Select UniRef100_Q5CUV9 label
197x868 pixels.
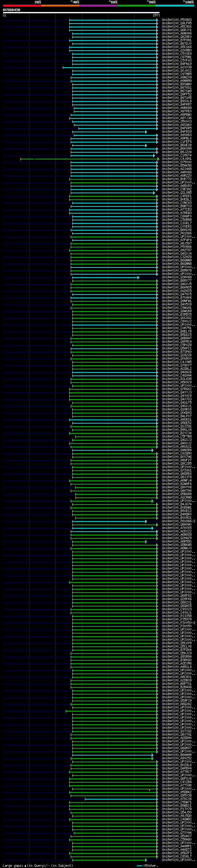pyautogui.click(x=177, y=643)
